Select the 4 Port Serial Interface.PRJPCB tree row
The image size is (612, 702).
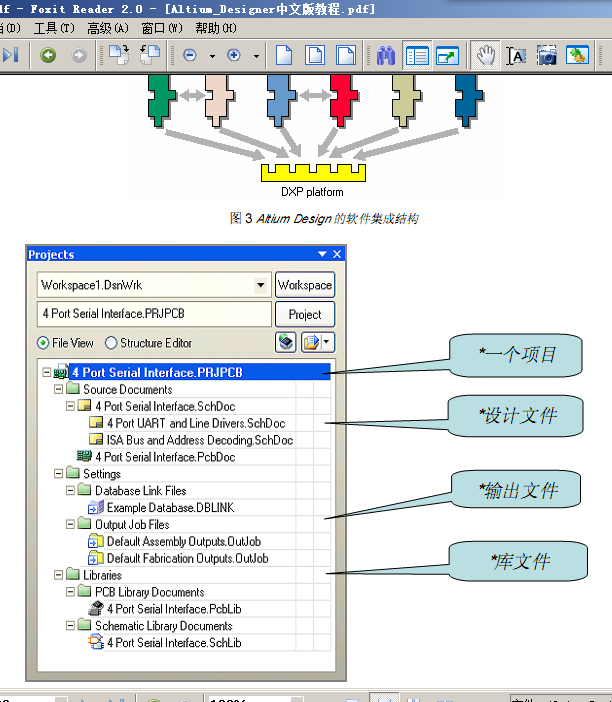tap(200, 372)
